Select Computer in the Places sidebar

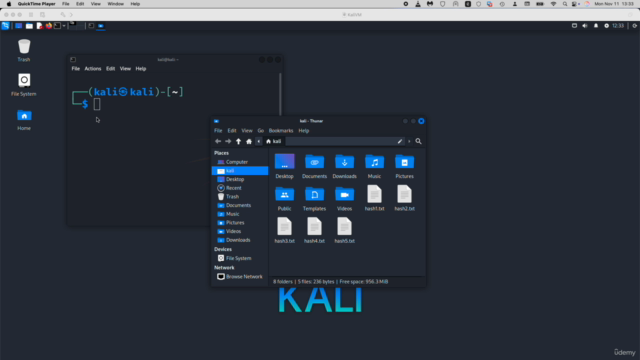tap(240, 162)
